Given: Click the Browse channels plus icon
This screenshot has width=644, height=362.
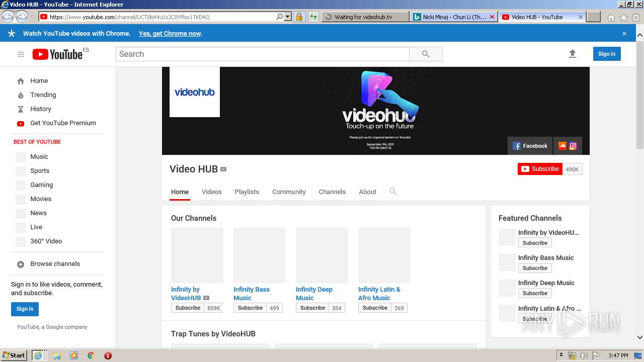Looking at the screenshot, I should click(x=21, y=264).
